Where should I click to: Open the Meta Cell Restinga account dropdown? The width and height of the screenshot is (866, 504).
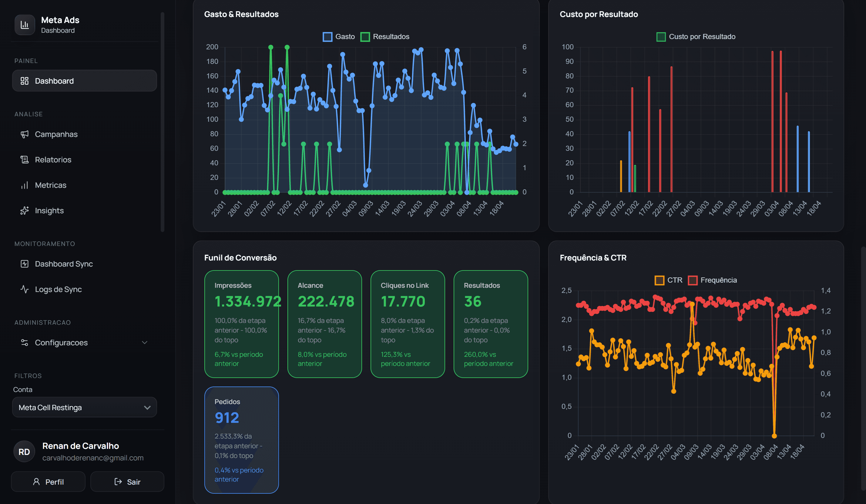click(85, 407)
